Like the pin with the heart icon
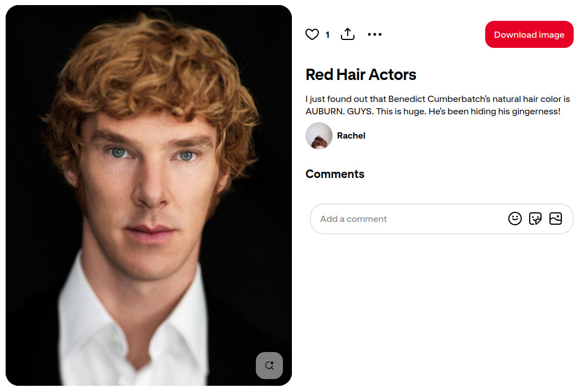Image resolution: width=581 pixels, height=392 pixels. (x=312, y=34)
